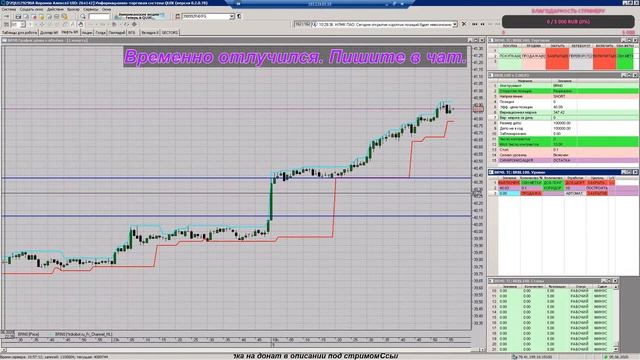Click the variation margin value 347.42
Image resolution: width=640 pixels, height=360 pixels.
[x=559, y=113]
